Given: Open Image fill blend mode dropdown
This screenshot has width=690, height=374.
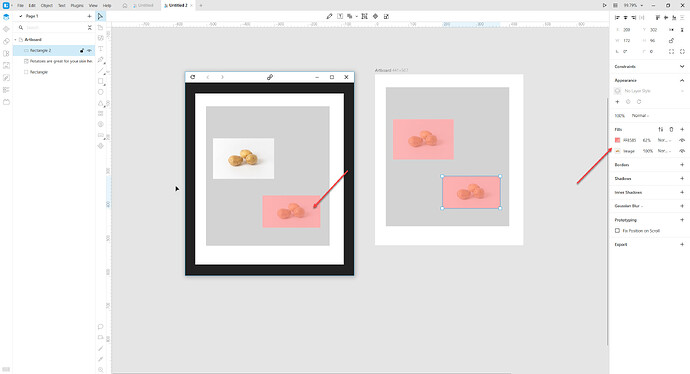Looking at the screenshot, I should pyautogui.click(x=664, y=151).
